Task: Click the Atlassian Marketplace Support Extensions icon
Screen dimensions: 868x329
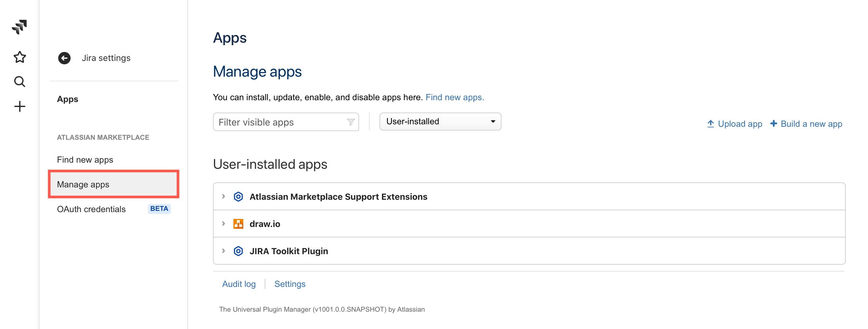Action: coord(239,196)
